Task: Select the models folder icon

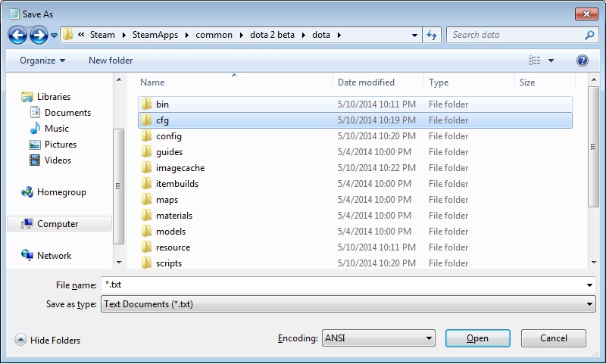Action: pyautogui.click(x=146, y=231)
